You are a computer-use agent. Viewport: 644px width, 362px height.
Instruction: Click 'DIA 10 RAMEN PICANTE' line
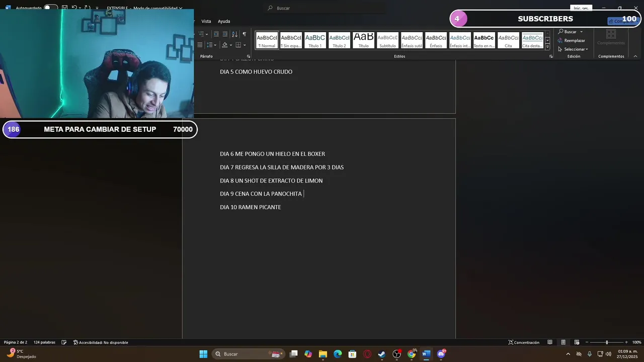250,207
